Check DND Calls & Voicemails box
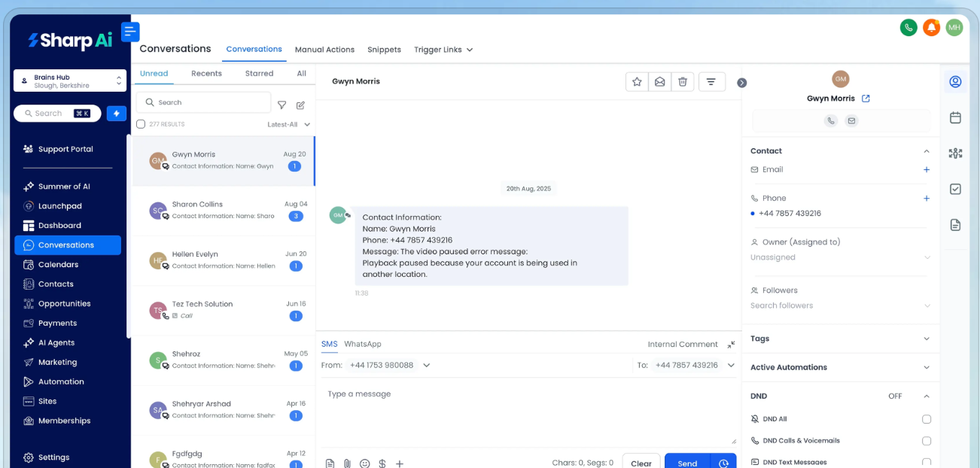980x468 pixels. (926, 441)
